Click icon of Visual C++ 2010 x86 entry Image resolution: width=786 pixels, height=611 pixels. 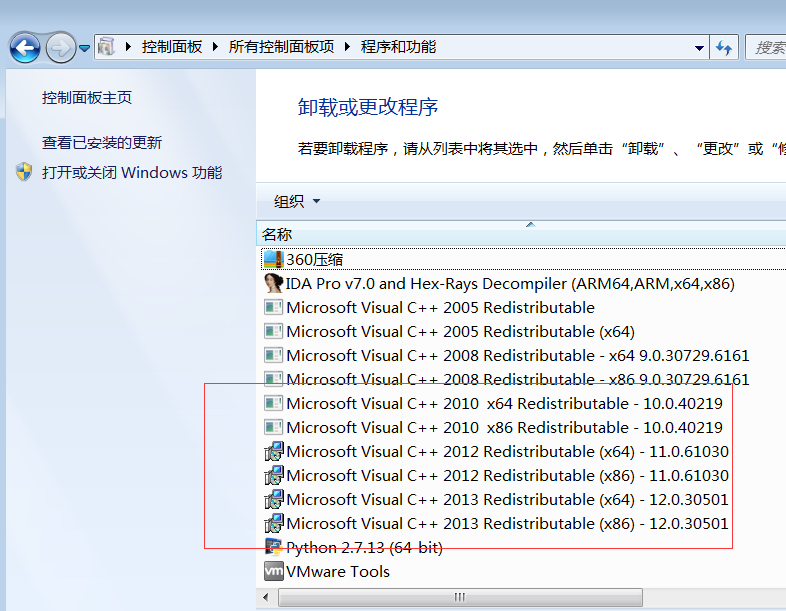coord(273,427)
